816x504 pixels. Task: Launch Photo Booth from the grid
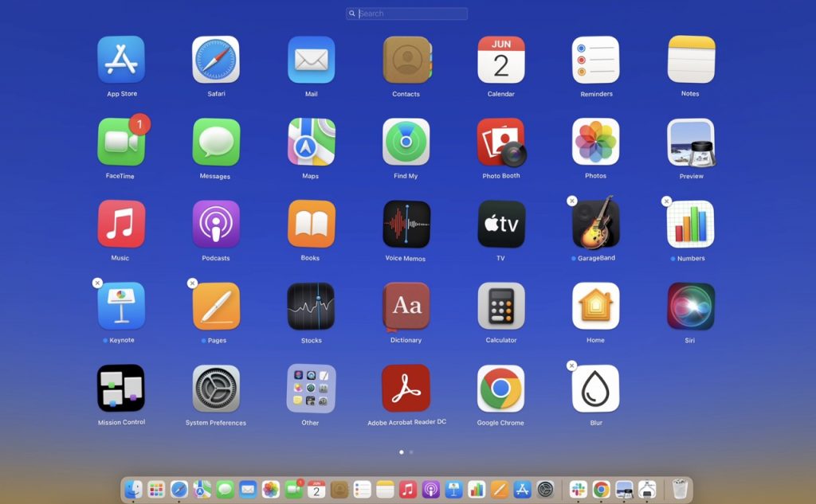coord(501,142)
